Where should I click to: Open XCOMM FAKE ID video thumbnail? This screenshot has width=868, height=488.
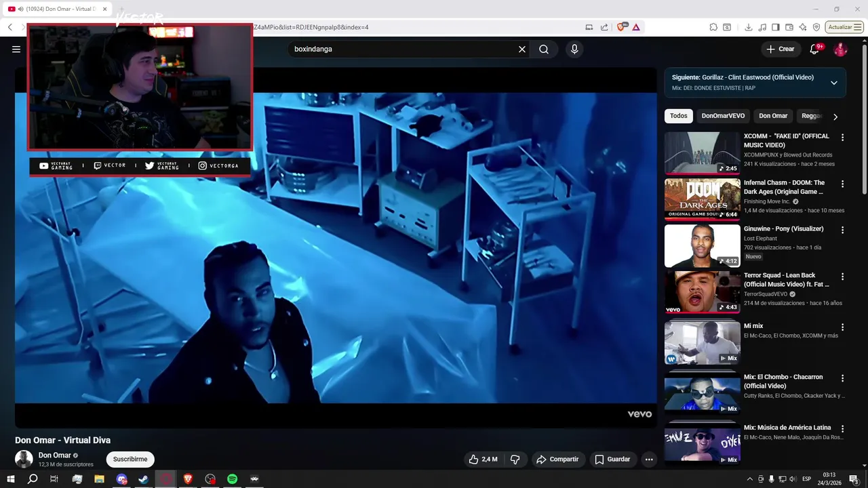click(x=702, y=153)
